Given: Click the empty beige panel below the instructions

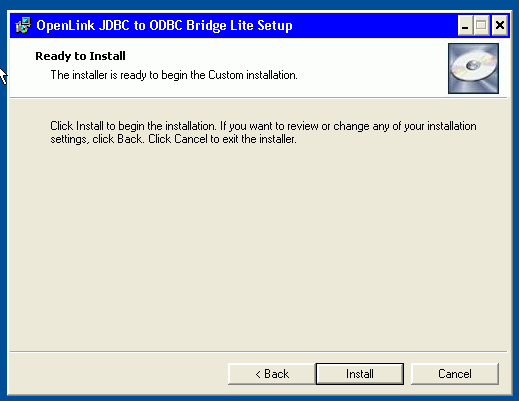Looking at the screenshot, I should point(258,247).
